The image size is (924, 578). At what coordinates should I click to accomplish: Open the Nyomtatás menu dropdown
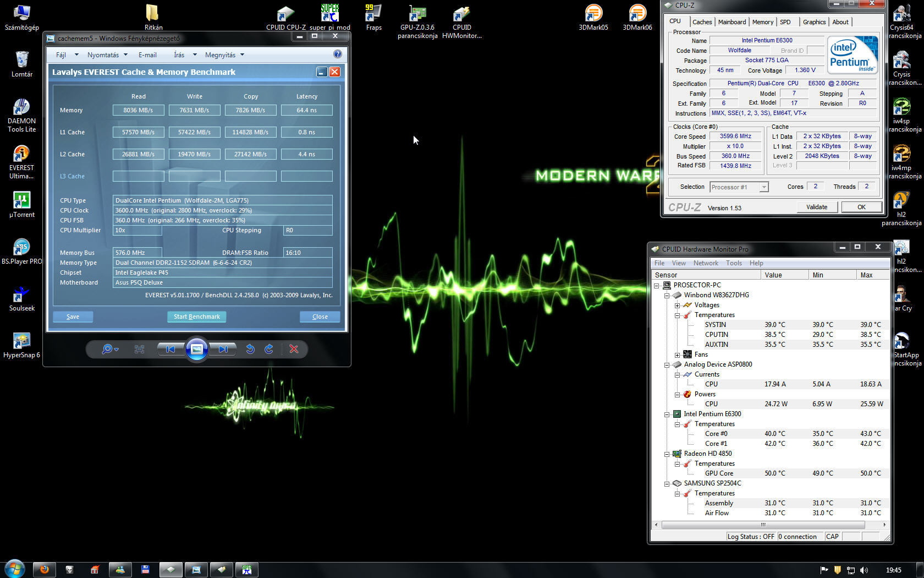pyautogui.click(x=107, y=54)
